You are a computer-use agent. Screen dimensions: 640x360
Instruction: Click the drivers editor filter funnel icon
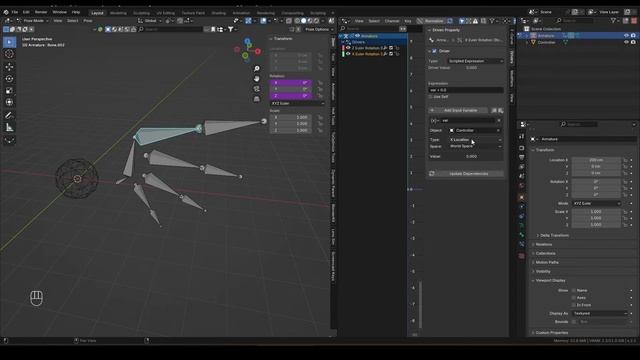tap(492, 21)
